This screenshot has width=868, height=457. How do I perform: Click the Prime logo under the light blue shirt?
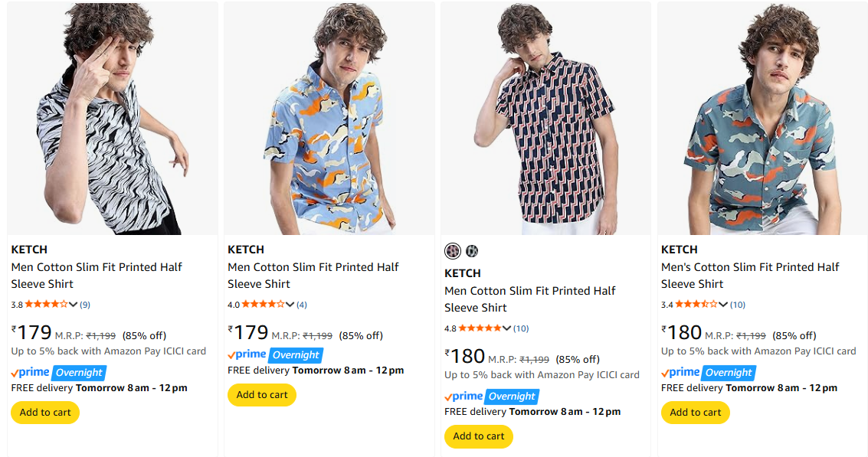[247, 354]
